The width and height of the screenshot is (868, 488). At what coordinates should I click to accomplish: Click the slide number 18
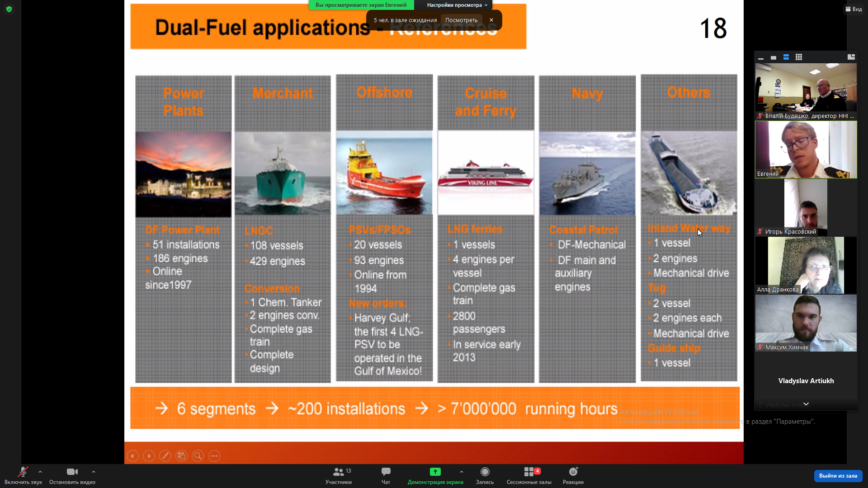point(713,28)
